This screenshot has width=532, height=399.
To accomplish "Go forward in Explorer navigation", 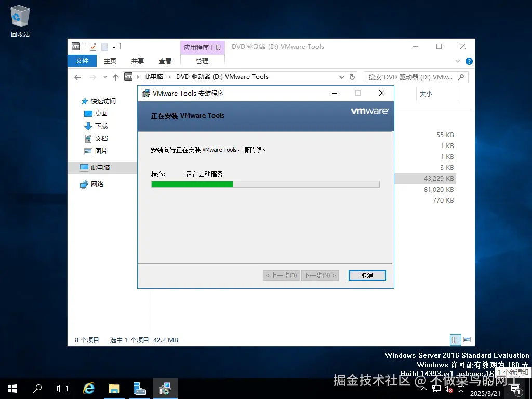I will click(92, 77).
